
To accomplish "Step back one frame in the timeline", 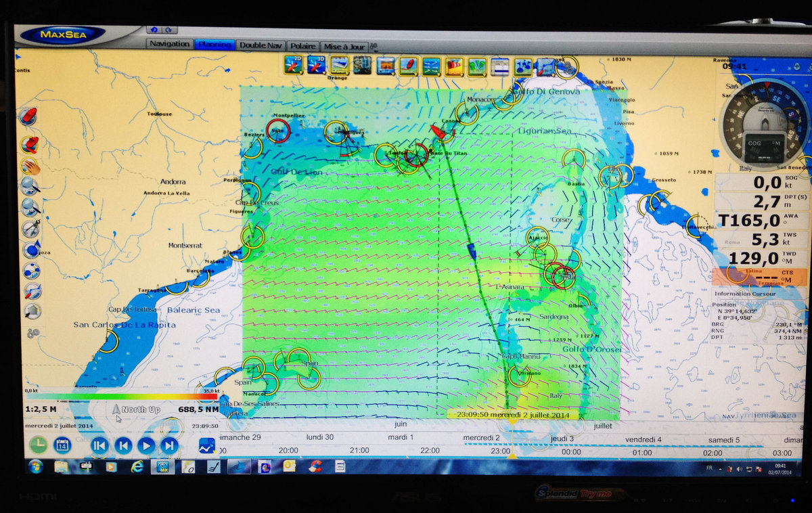I will click(x=122, y=445).
